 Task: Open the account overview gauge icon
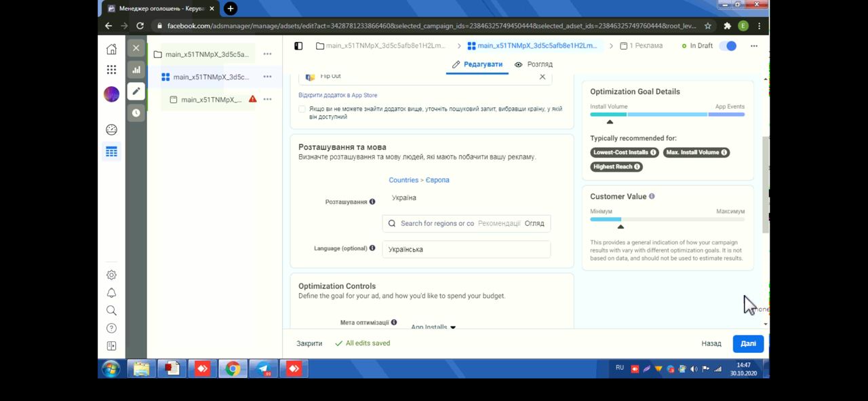tap(111, 130)
